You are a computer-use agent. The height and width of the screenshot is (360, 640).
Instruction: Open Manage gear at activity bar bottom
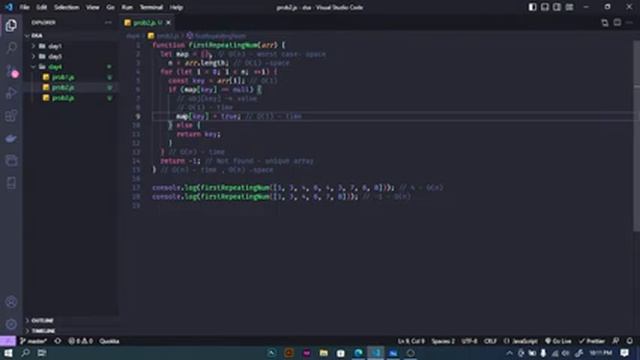11,324
